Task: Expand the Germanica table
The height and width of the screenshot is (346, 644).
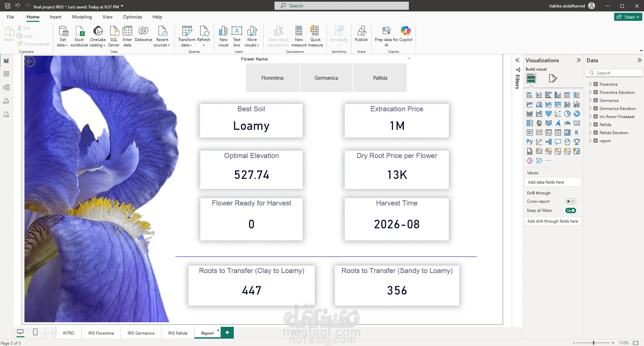Action: click(590, 100)
